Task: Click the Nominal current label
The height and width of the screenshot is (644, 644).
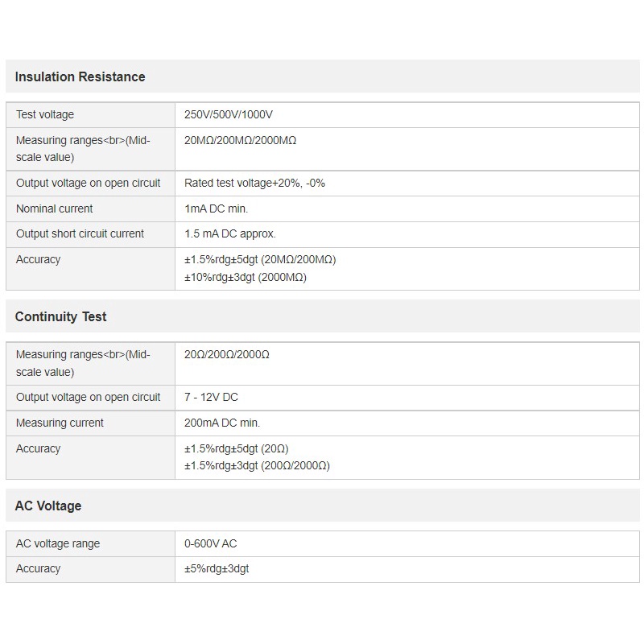Action: [54, 208]
